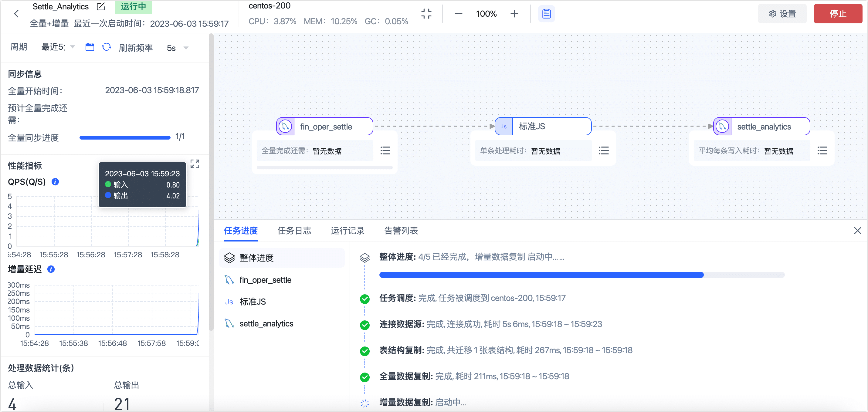Click the pencil icon to rename Settle_Analytics

click(x=100, y=6)
